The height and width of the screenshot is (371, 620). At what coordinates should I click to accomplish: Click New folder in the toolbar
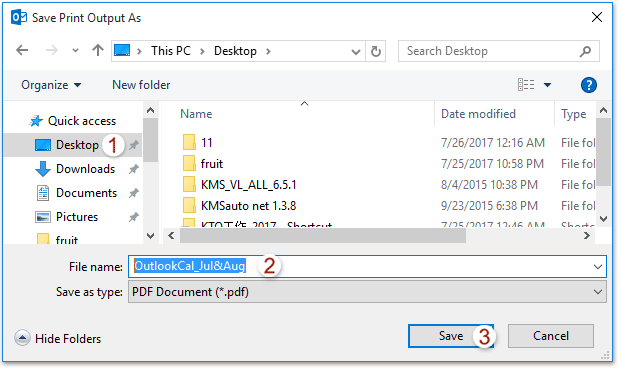[141, 85]
